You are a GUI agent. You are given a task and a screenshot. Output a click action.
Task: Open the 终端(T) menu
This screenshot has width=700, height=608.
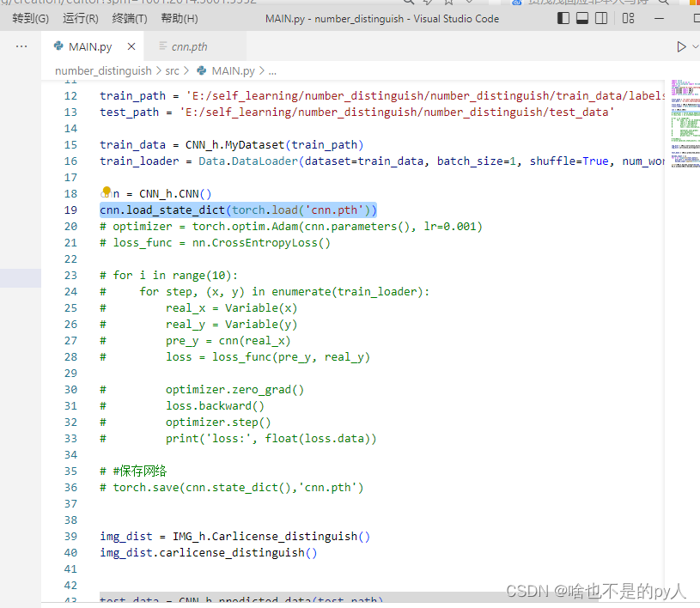pyautogui.click(x=130, y=19)
